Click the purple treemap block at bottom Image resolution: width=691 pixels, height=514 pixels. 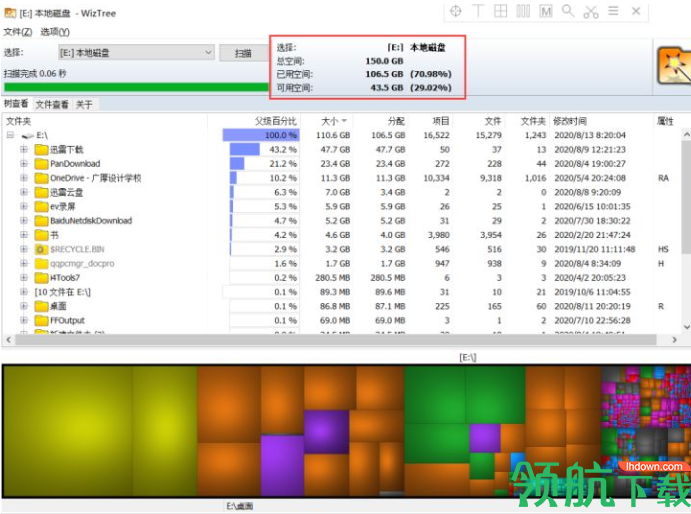tap(282, 465)
